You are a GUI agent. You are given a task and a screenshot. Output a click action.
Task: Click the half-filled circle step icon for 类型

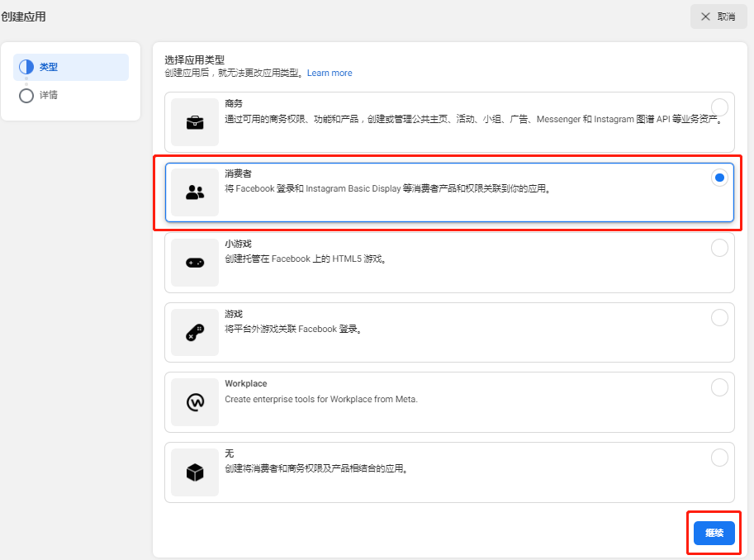click(x=26, y=67)
